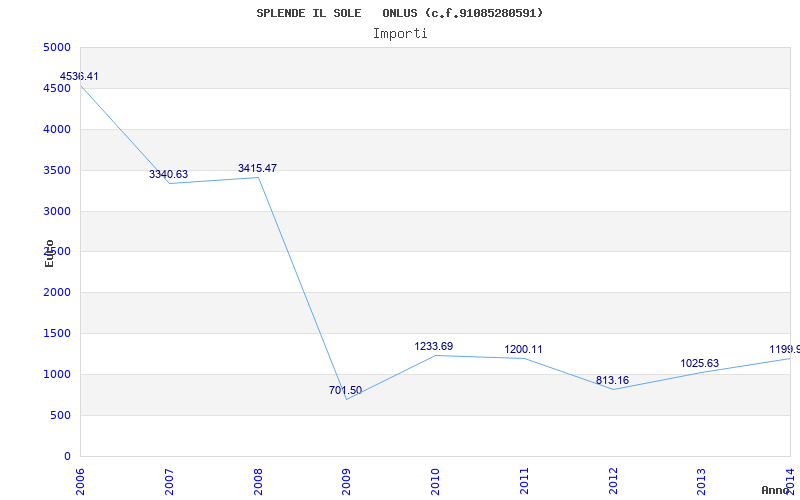This screenshot has height=500, width=800.
Task: Click the Anno x-axis title
Action: pyautogui.click(x=776, y=490)
